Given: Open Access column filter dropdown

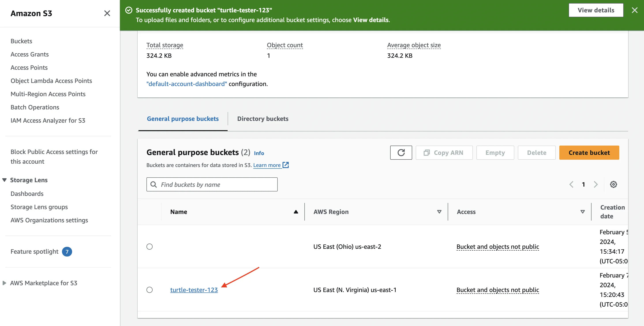Looking at the screenshot, I should click(x=582, y=212).
